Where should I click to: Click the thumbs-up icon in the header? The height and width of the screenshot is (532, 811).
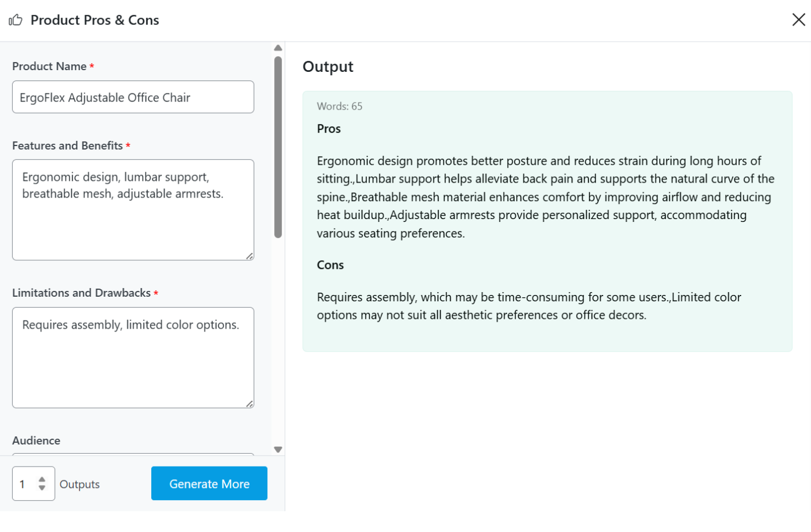tap(16, 20)
